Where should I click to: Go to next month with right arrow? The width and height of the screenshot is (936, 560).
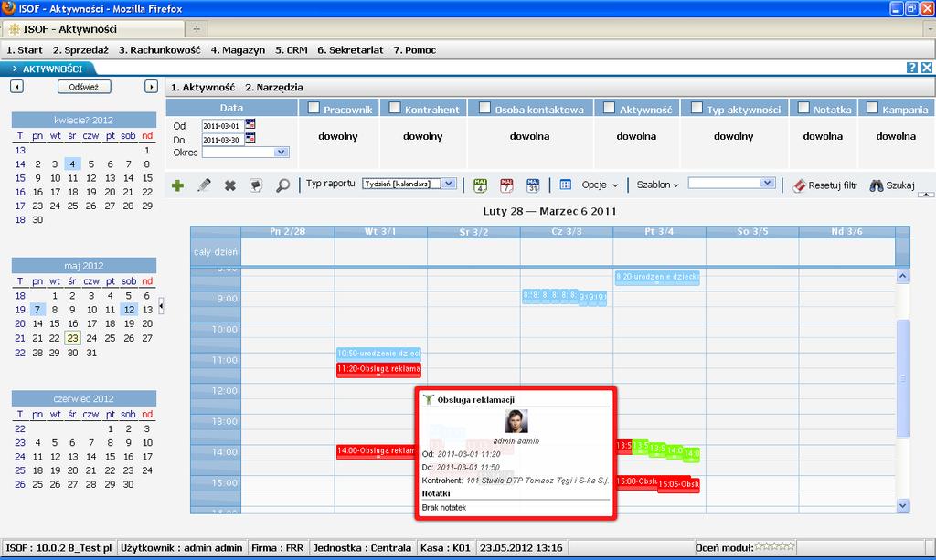click(151, 87)
